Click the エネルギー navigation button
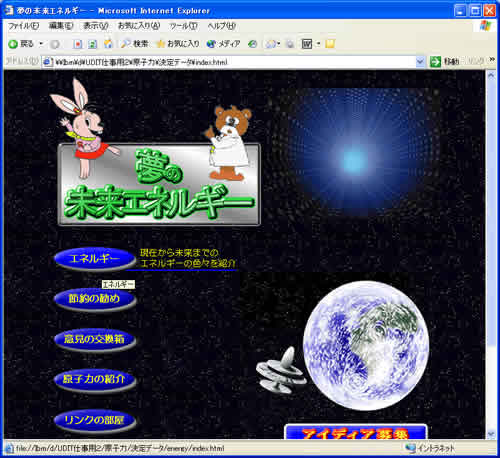This screenshot has height=458, width=500. coord(94,259)
